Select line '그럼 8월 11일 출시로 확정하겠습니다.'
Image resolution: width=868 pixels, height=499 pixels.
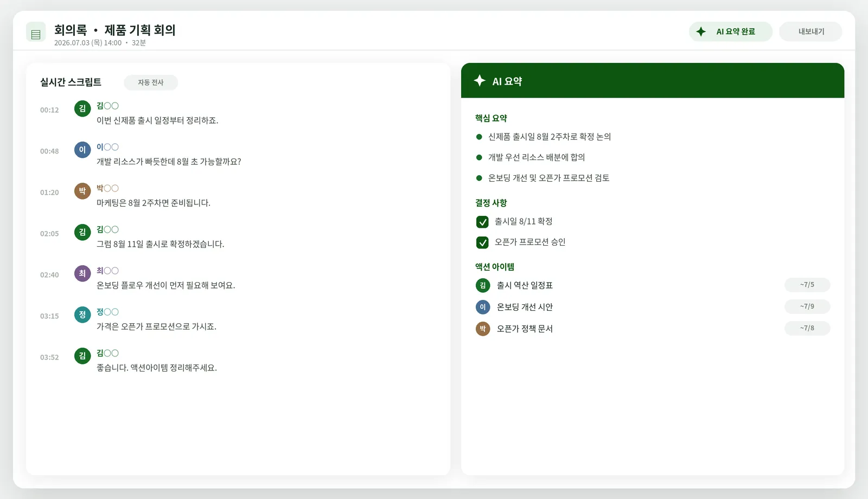point(161,244)
